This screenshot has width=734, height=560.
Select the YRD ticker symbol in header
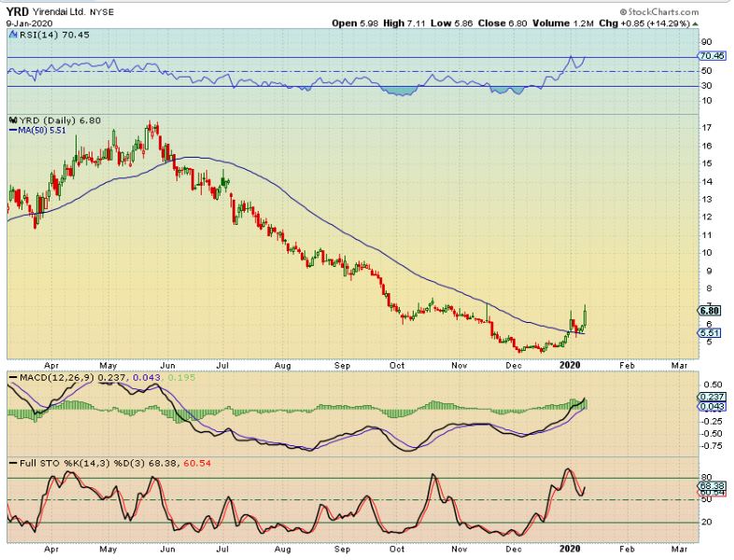point(18,12)
